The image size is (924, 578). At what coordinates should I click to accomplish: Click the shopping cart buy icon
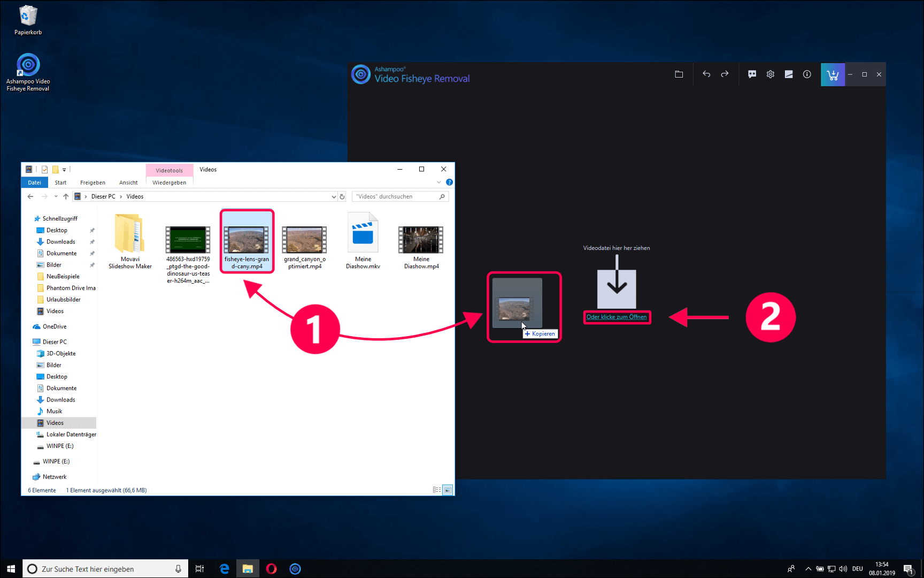coord(833,74)
